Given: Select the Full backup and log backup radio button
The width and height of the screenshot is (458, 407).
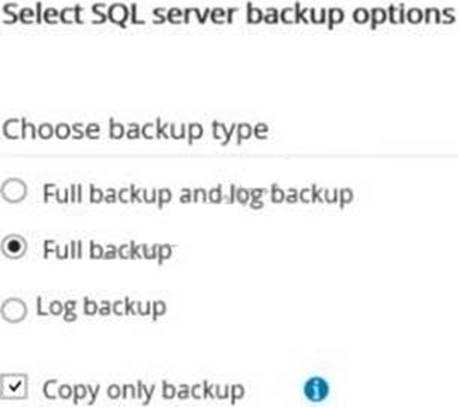Looking at the screenshot, I should point(14,191).
